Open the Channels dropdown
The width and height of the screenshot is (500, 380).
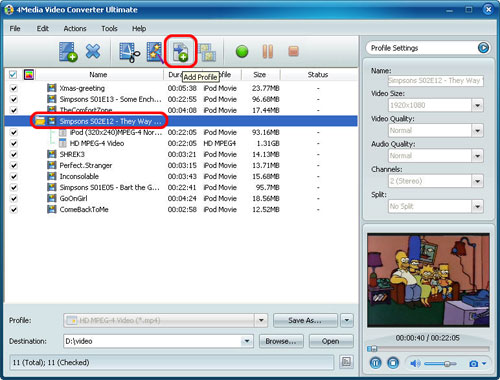click(477, 181)
